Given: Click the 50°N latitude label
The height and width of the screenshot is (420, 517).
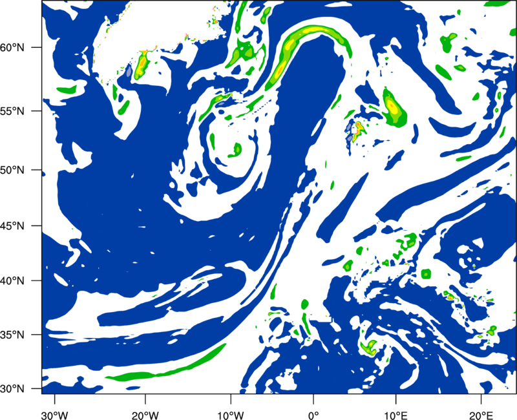Looking at the screenshot, I should point(12,170).
